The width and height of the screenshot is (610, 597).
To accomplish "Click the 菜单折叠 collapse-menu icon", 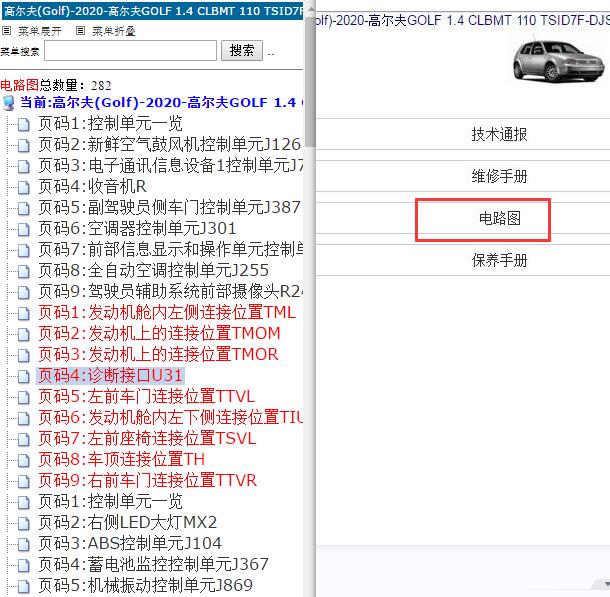I will (x=80, y=30).
